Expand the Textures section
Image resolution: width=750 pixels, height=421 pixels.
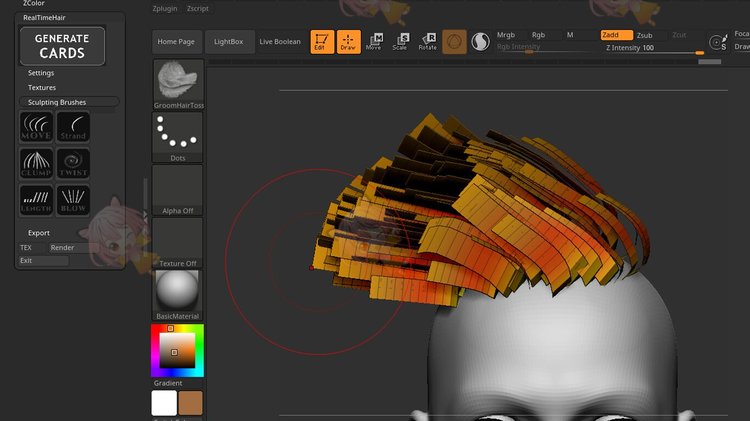[x=42, y=88]
